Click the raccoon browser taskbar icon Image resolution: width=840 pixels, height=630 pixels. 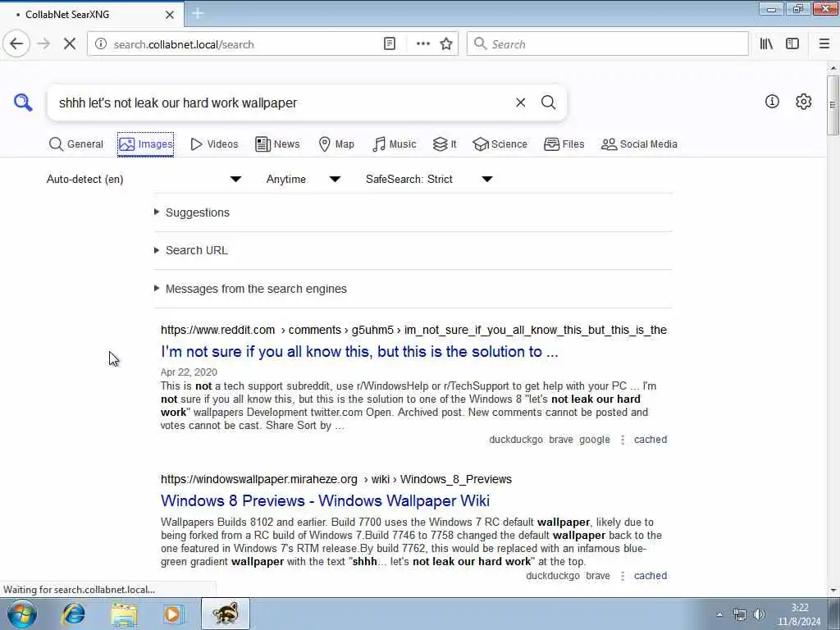click(226, 614)
